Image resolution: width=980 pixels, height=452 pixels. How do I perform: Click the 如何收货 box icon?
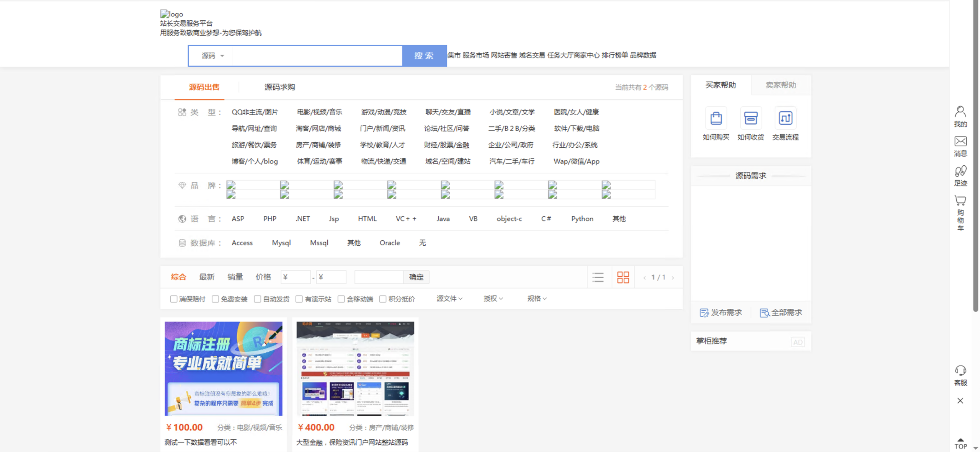tap(750, 118)
